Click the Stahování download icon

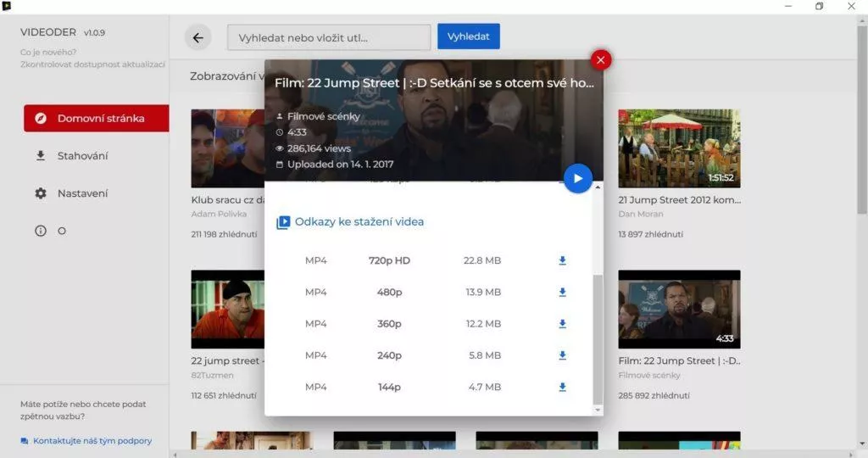click(41, 155)
